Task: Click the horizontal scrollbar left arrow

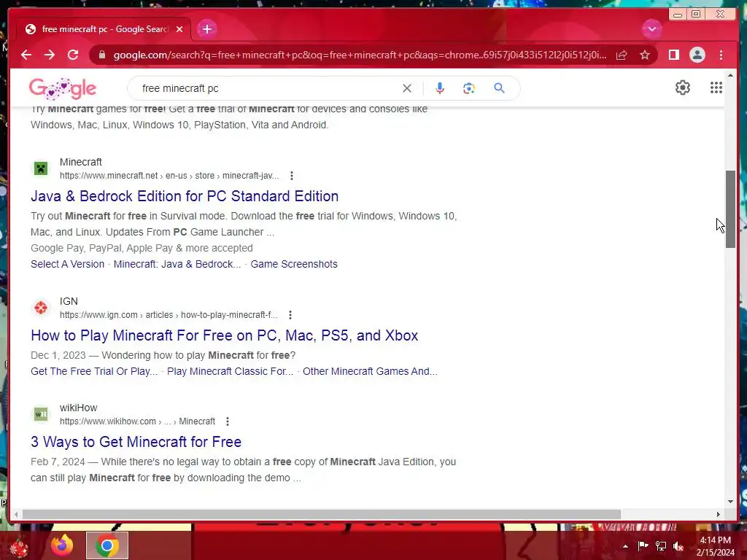Action: pyautogui.click(x=16, y=514)
